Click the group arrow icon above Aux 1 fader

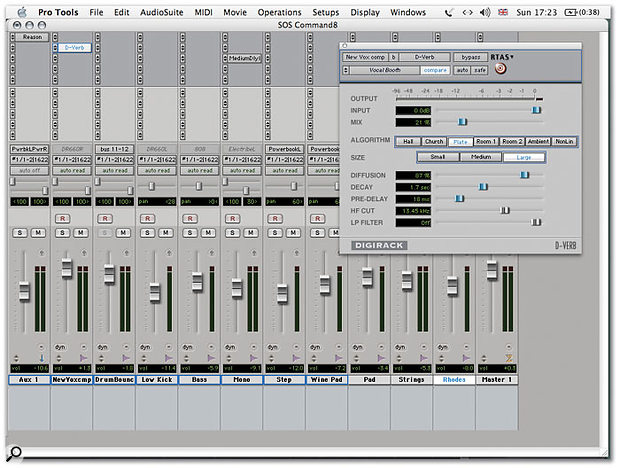pyautogui.click(x=42, y=252)
